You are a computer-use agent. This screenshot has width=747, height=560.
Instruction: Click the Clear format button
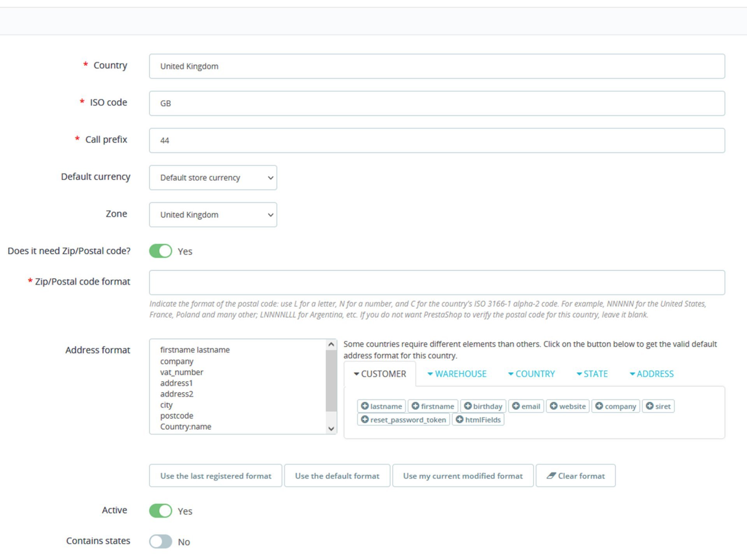tap(575, 476)
